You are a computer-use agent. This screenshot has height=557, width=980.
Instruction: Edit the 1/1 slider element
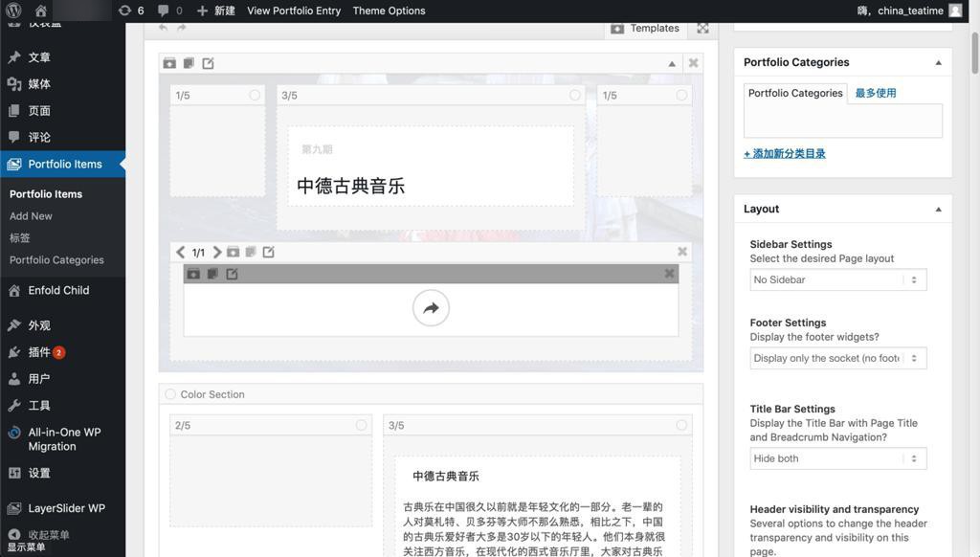point(269,252)
